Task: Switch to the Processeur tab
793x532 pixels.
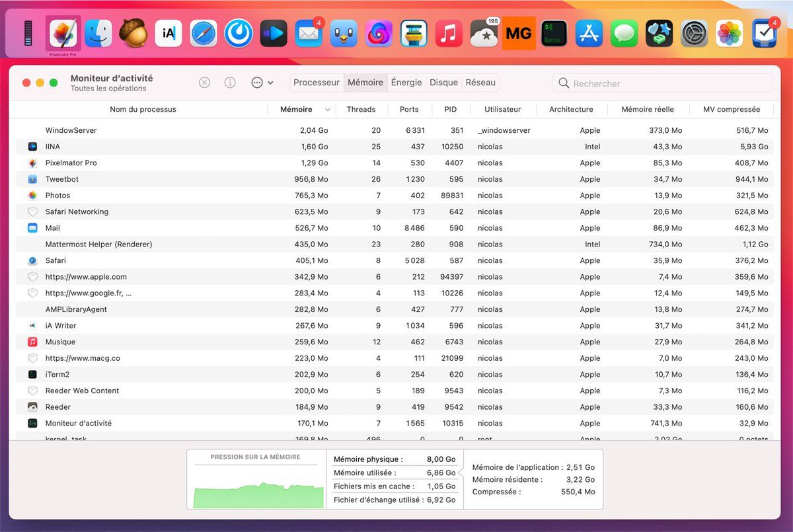Action: coord(317,83)
